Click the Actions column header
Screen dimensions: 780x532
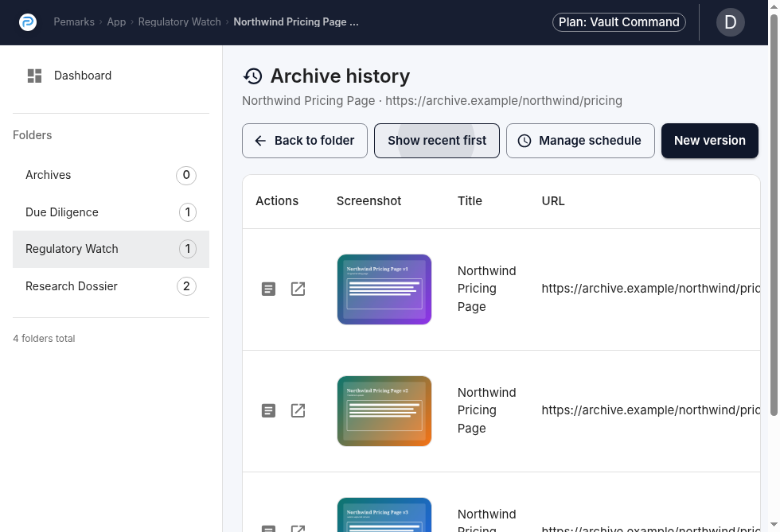[x=277, y=201]
